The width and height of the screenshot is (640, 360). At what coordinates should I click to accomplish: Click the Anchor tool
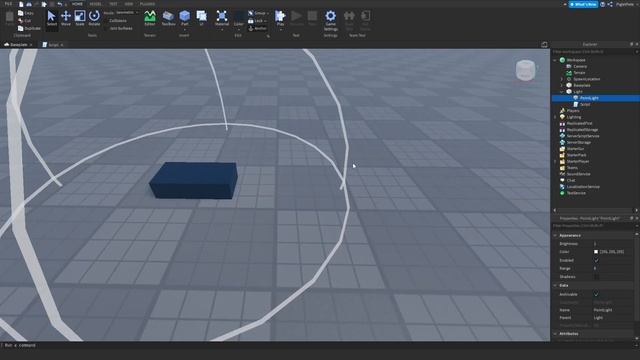[x=257, y=28]
